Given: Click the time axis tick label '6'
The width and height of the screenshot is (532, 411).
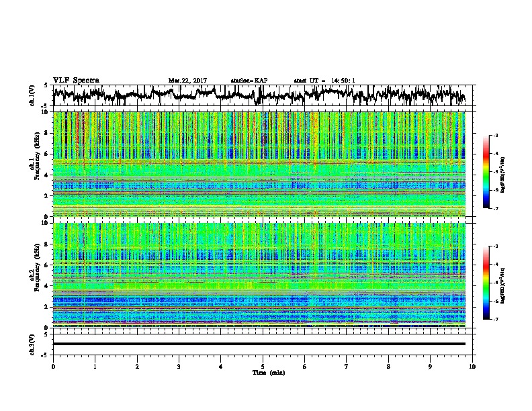Looking at the screenshot, I should point(305,367).
